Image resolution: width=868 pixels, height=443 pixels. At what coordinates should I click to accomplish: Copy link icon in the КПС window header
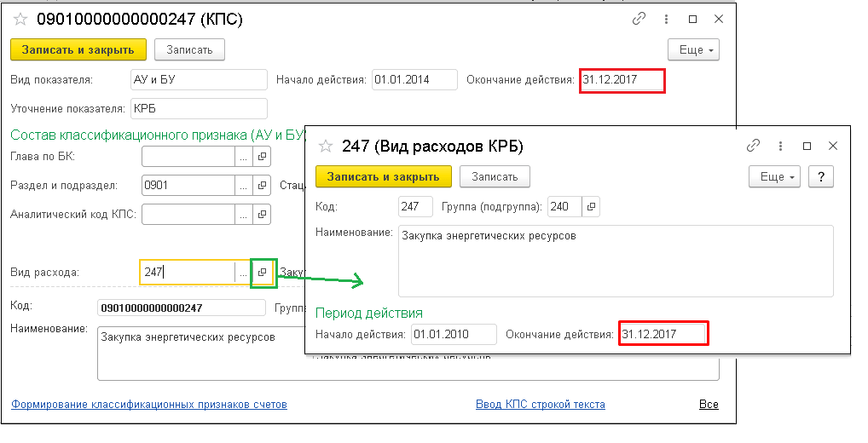point(639,20)
